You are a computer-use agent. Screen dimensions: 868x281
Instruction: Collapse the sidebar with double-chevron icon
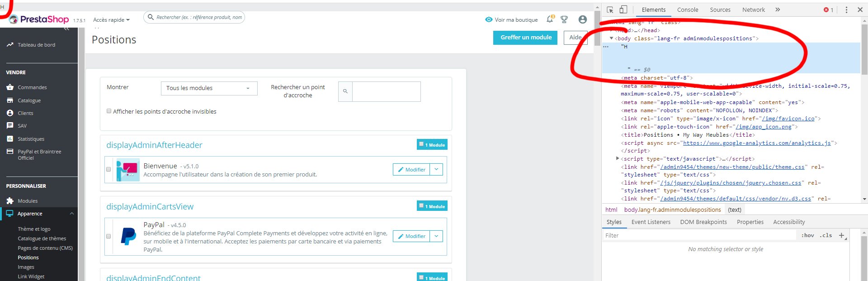(66, 29)
